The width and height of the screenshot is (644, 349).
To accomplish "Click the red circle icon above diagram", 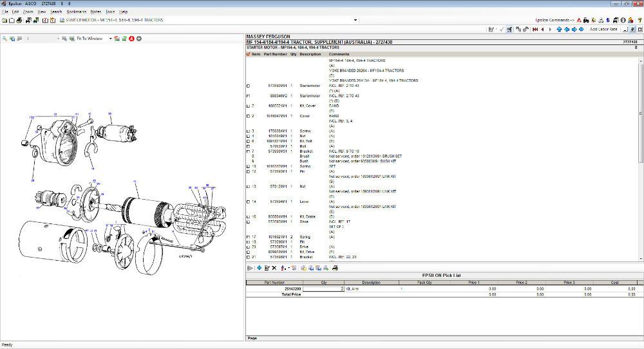I will coord(131,39).
